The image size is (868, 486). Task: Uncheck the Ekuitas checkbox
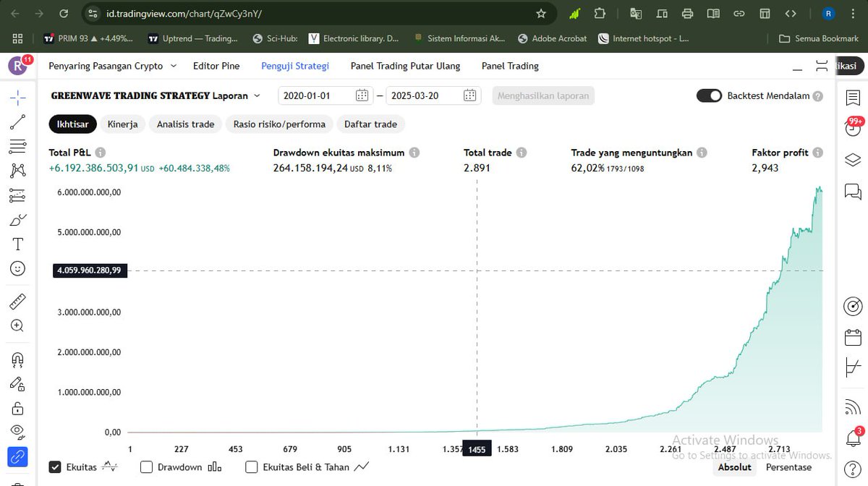[x=55, y=467]
